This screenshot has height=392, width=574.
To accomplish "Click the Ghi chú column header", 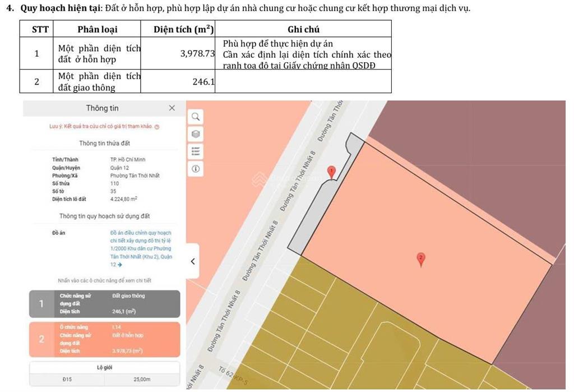I will (303, 29).
